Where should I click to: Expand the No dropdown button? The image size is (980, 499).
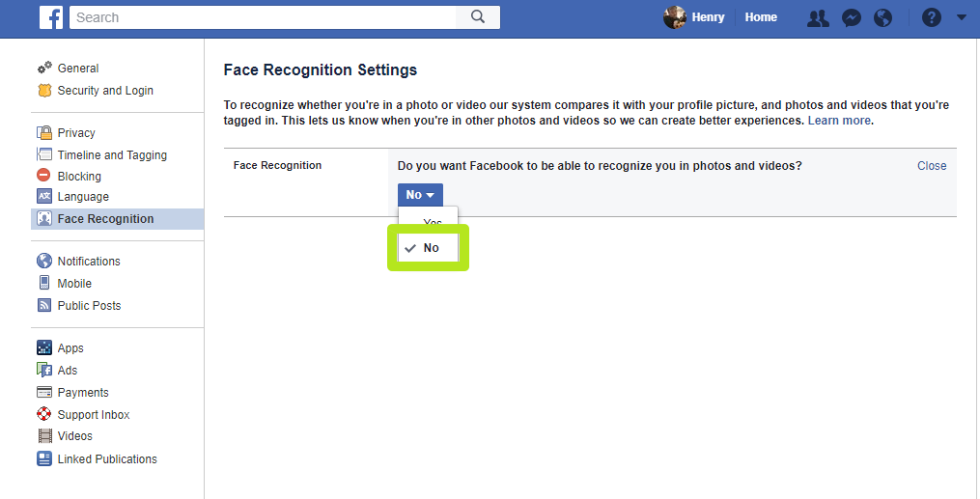[420, 195]
